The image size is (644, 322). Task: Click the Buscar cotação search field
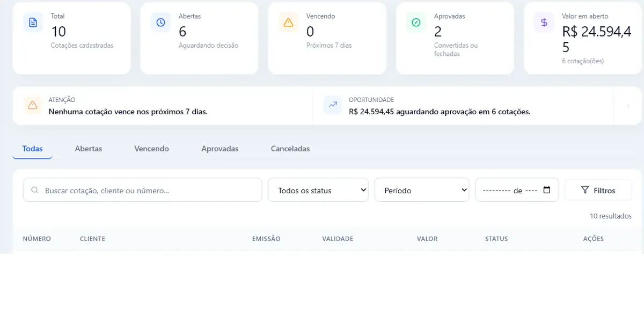[x=143, y=190]
